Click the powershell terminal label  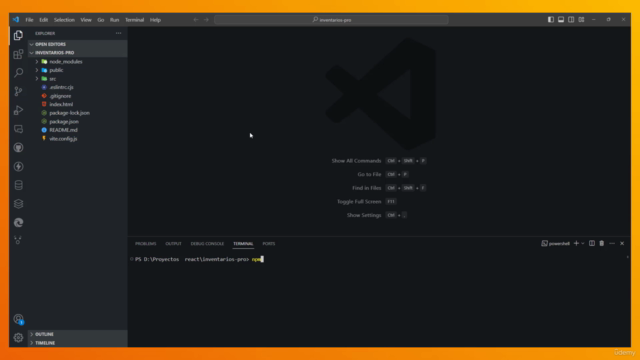click(556, 243)
